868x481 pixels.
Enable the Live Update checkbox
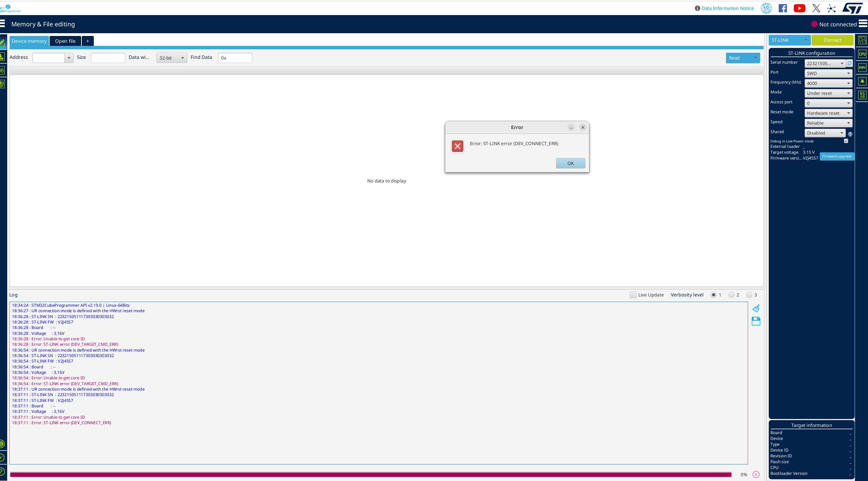click(x=633, y=295)
